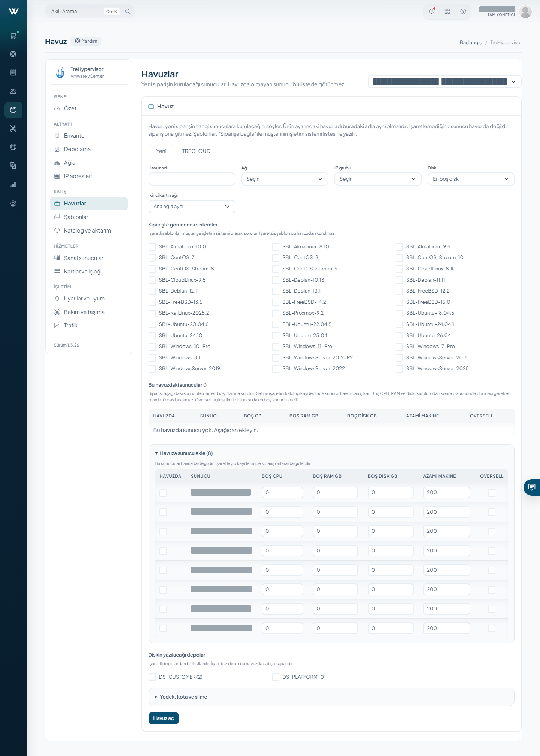This screenshot has width=540, height=756.
Task: Switch to the TRECLOUD tab
Action: click(196, 151)
